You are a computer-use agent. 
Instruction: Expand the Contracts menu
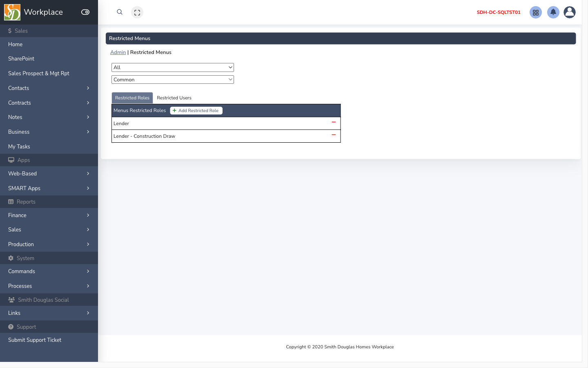(x=49, y=103)
